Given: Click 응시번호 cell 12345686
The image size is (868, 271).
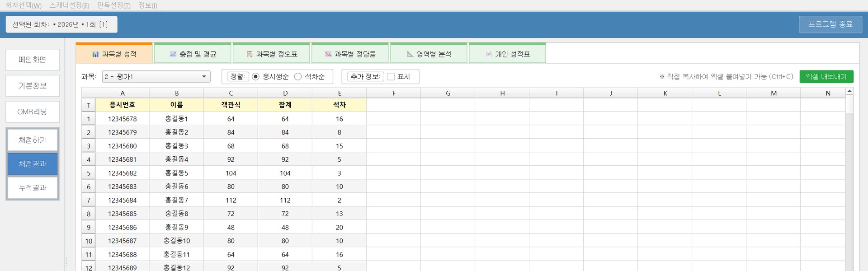Looking at the screenshot, I should 123,227.
